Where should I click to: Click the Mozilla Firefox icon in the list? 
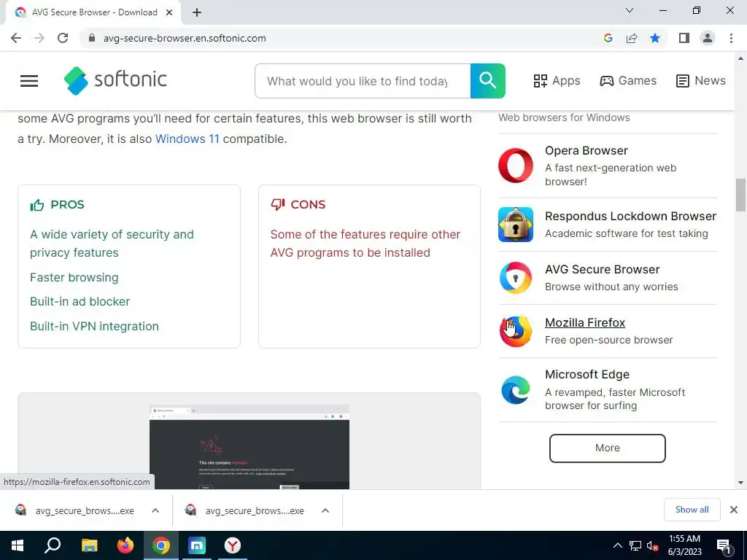coord(516,331)
